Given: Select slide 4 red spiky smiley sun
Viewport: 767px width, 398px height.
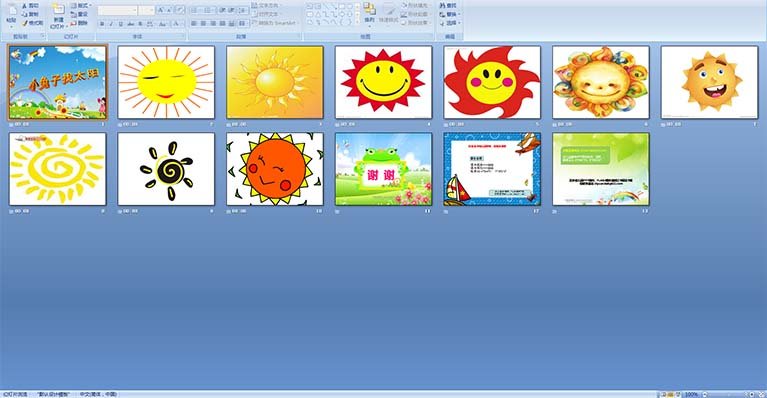Looking at the screenshot, I should (x=384, y=82).
